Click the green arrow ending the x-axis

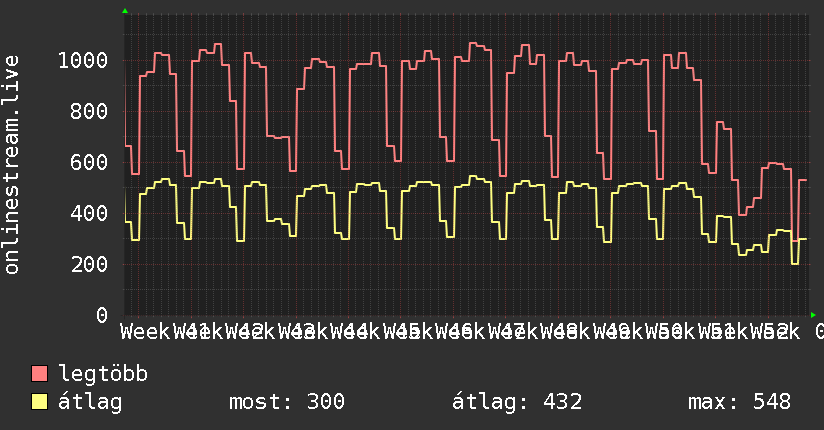(813, 315)
